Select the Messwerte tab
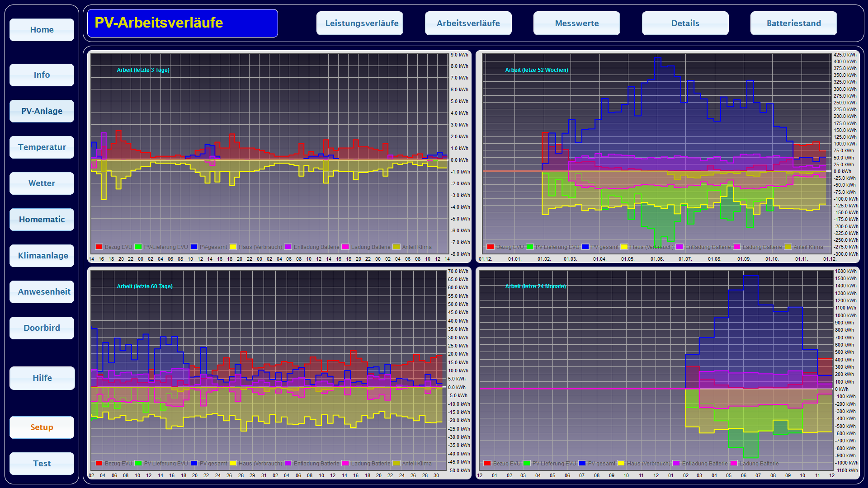The width and height of the screenshot is (868, 488). point(577,23)
